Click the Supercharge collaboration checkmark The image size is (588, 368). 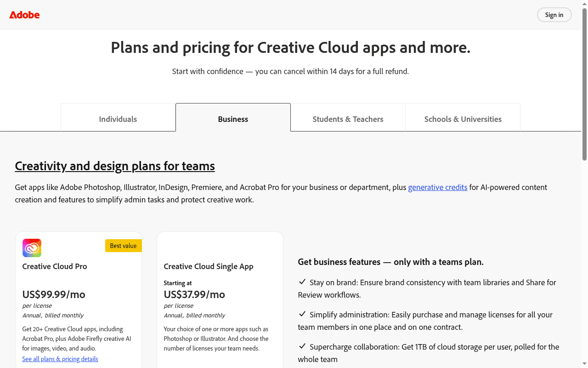[x=302, y=346]
